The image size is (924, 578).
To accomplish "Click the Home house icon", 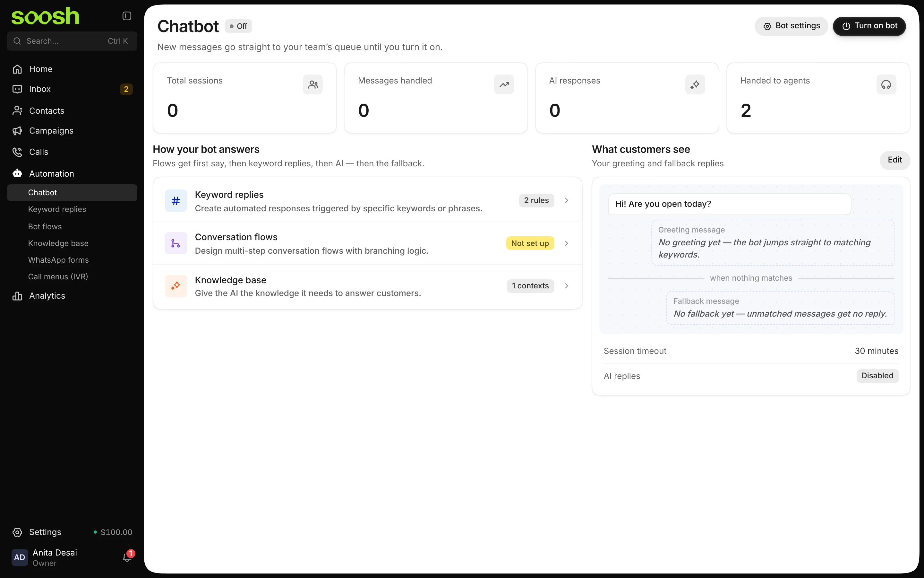I will point(17,69).
